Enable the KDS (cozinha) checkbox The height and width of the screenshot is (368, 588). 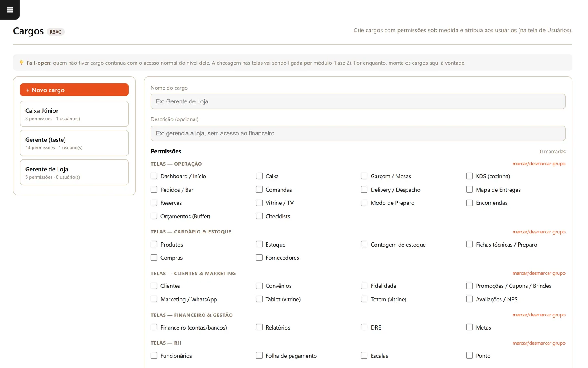(470, 176)
